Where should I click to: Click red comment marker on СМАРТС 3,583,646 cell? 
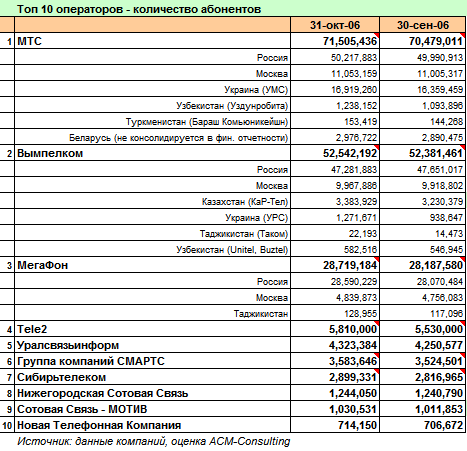point(377,355)
